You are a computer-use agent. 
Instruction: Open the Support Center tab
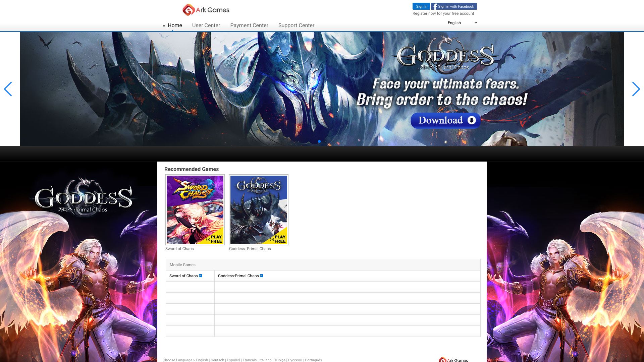click(x=296, y=25)
